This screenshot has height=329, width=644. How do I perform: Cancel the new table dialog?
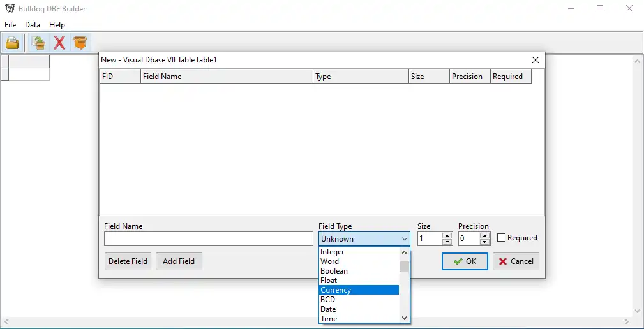[x=516, y=261]
